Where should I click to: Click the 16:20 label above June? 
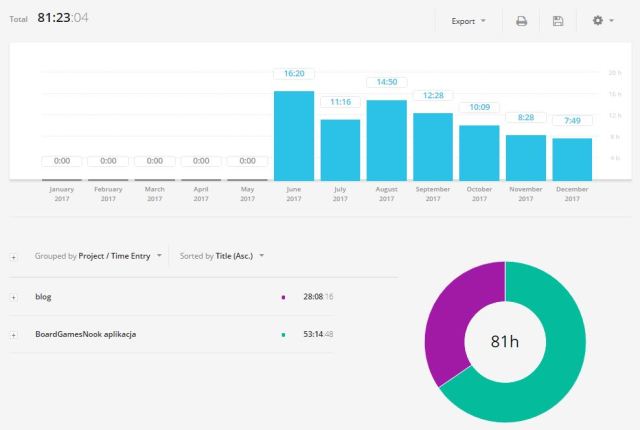pyautogui.click(x=293, y=74)
